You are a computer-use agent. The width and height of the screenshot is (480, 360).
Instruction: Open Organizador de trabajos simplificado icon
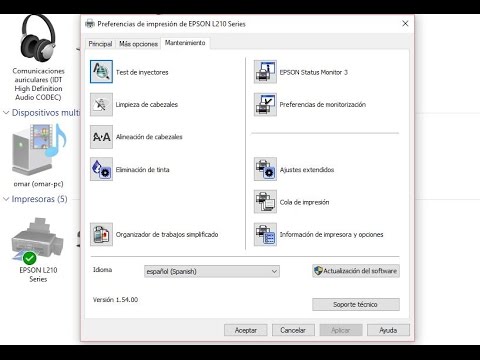click(x=101, y=234)
